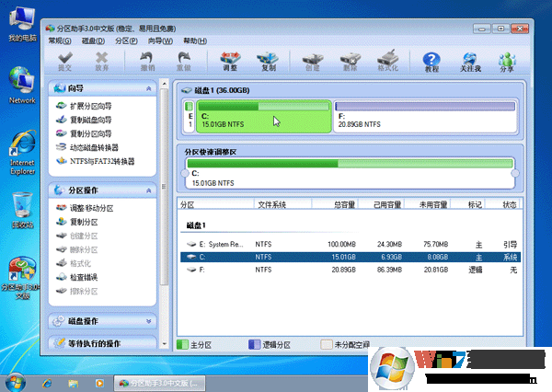The width and height of the screenshot is (552, 392).
Task: Click the side panel scrollbar up arrow
Action: point(164,84)
